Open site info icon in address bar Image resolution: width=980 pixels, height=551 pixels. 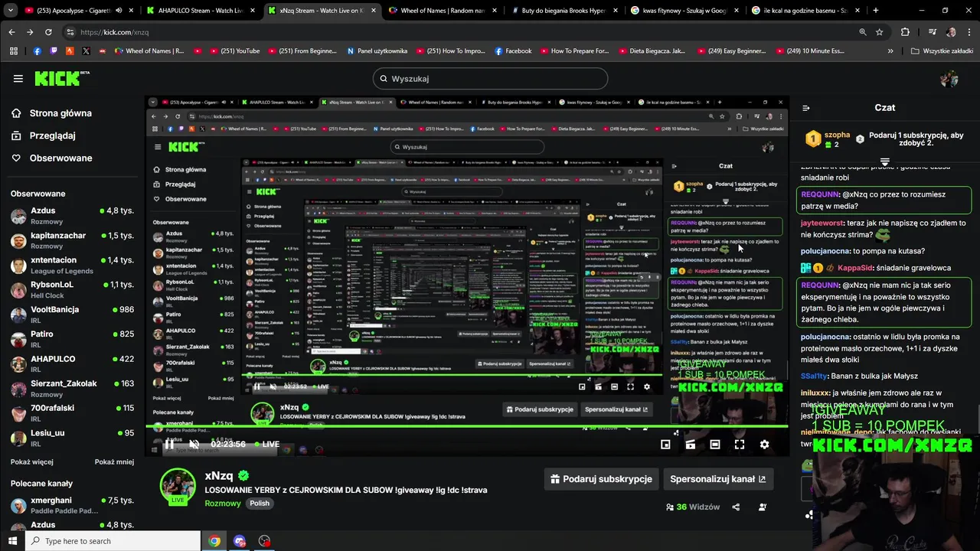click(x=70, y=32)
